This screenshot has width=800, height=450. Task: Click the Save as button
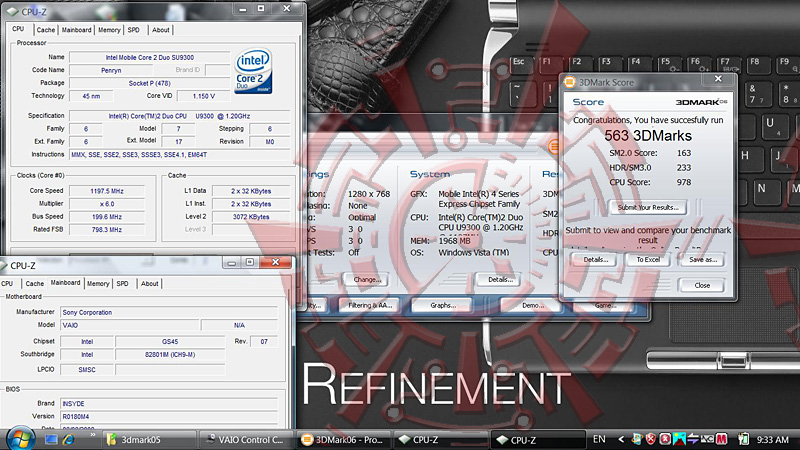tap(703, 260)
